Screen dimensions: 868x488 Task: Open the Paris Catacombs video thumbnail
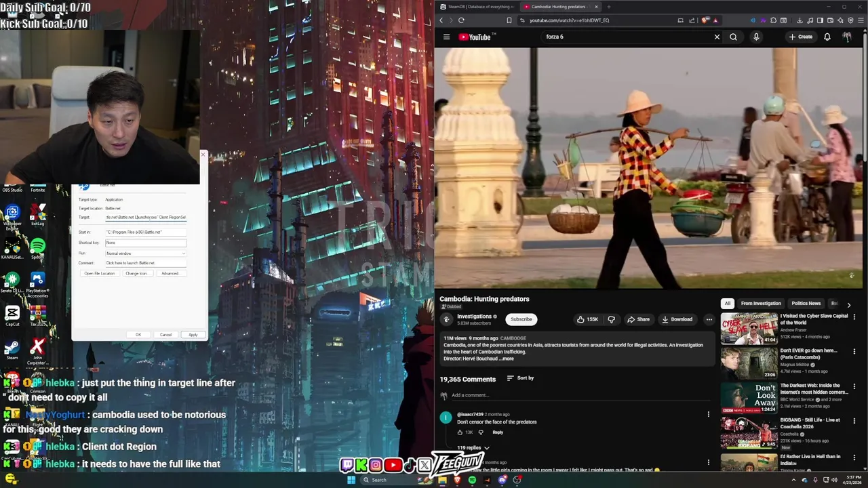(x=749, y=363)
